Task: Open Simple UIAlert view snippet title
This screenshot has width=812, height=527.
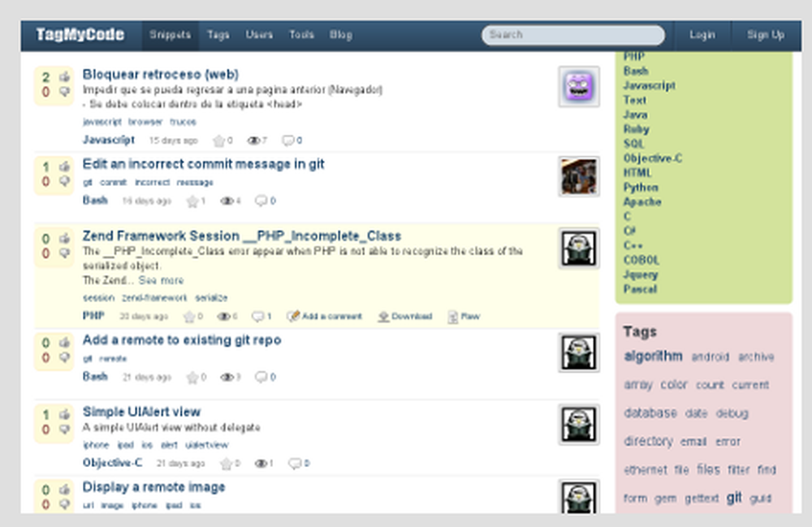Action: pyautogui.click(x=141, y=412)
